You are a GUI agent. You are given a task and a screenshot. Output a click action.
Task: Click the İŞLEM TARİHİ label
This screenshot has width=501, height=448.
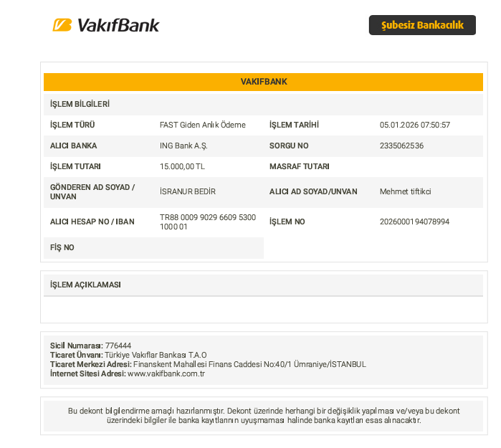pyautogui.click(x=294, y=125)
